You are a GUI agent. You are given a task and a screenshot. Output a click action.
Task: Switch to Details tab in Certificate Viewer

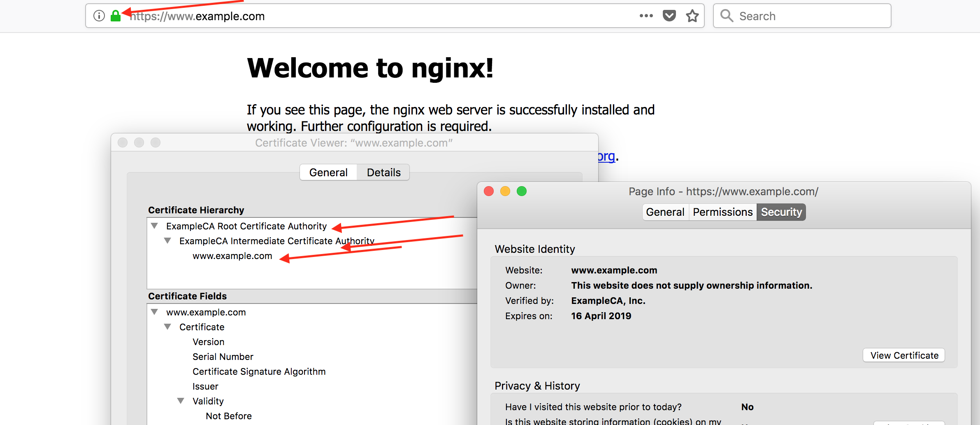coord(383,172)
